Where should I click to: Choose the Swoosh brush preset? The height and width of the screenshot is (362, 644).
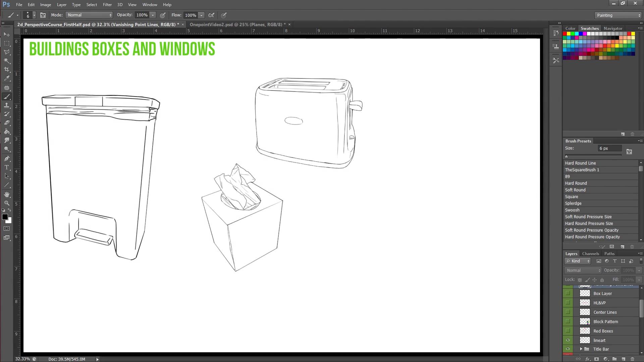600,210
